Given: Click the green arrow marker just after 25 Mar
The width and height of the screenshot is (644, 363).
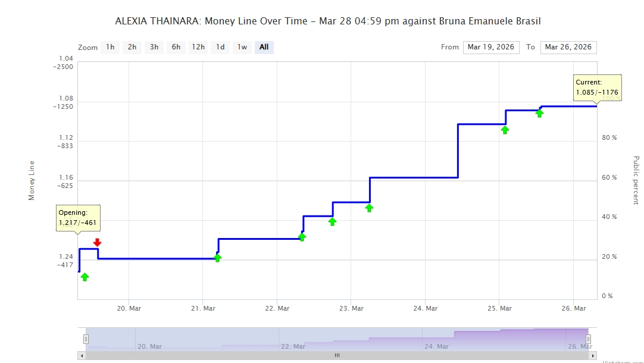Looking at the screenshot, I should [505, 130].
